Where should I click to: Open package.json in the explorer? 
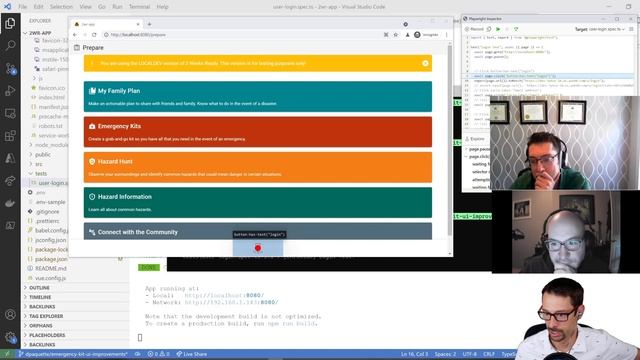[51, 259]
